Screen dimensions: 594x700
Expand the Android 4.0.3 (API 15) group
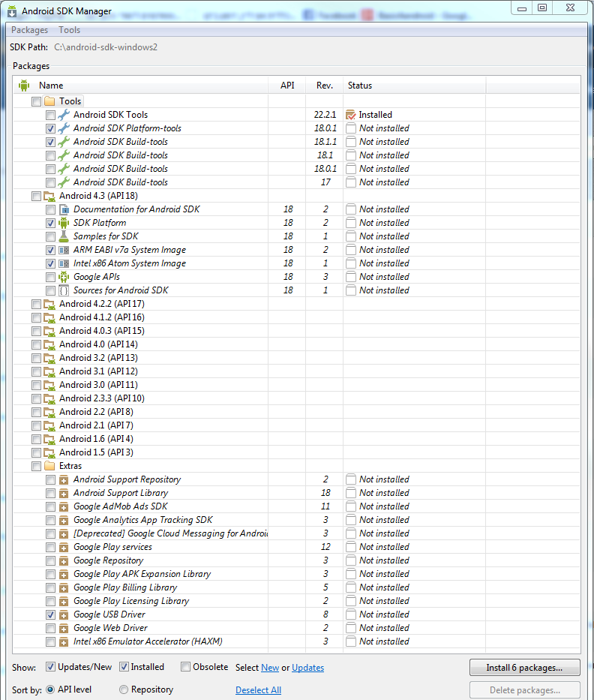102,331
